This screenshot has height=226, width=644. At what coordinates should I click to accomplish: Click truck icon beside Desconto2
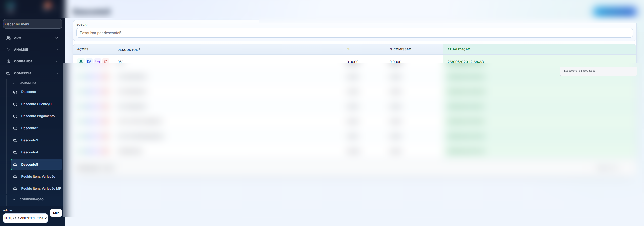(x=15, y=128)
